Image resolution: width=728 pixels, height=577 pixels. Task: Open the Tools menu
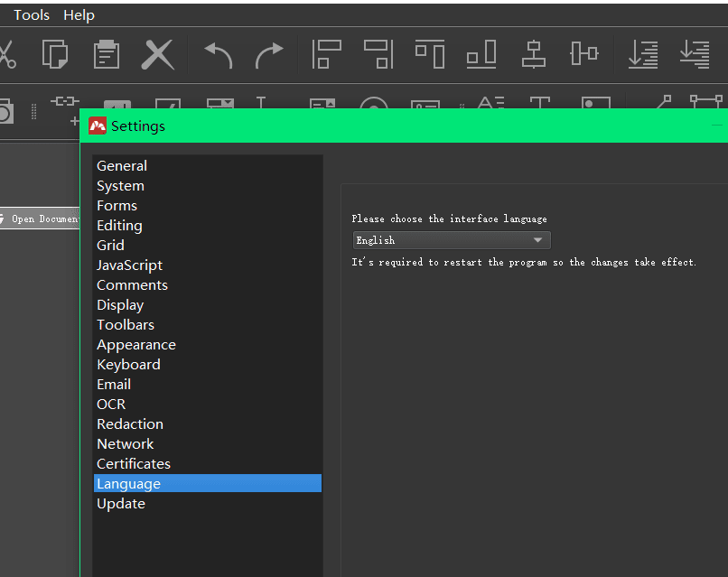[x=32, y=15]
